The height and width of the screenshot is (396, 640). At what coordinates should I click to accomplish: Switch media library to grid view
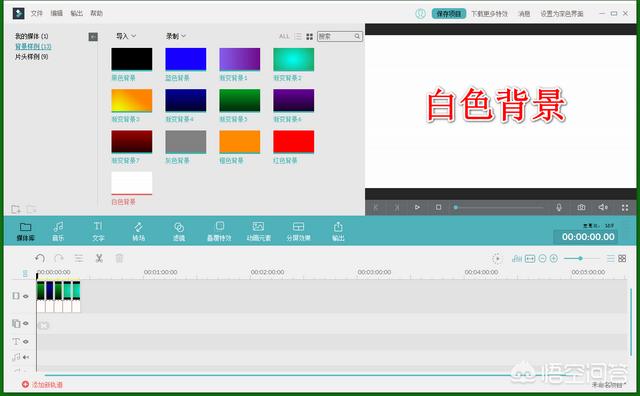click(309, 36)
